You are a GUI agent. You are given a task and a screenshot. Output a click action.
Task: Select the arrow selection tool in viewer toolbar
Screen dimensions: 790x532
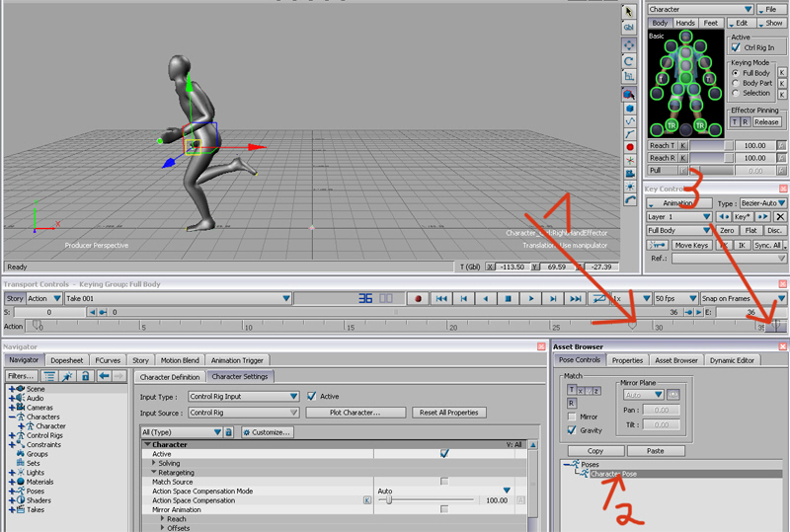628,11
